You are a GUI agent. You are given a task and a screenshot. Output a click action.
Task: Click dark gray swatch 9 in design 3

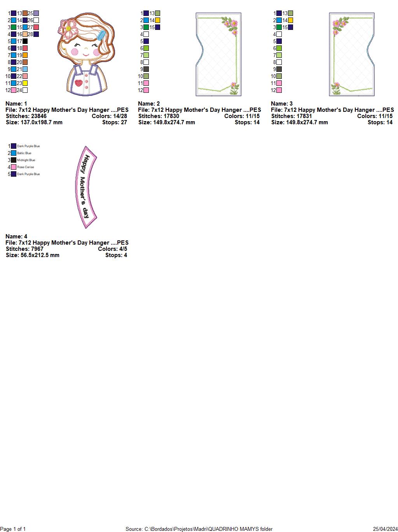279,69
